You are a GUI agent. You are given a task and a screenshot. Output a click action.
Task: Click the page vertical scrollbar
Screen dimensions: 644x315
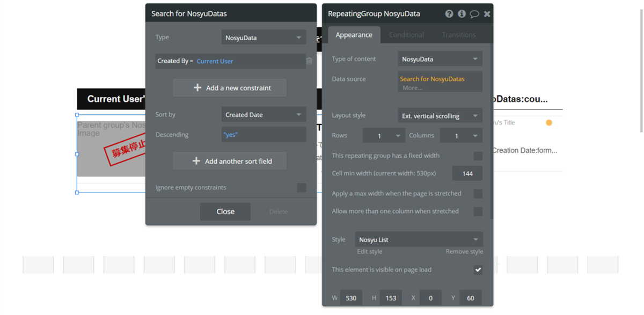pyautogui.click(x=641, y=70)
